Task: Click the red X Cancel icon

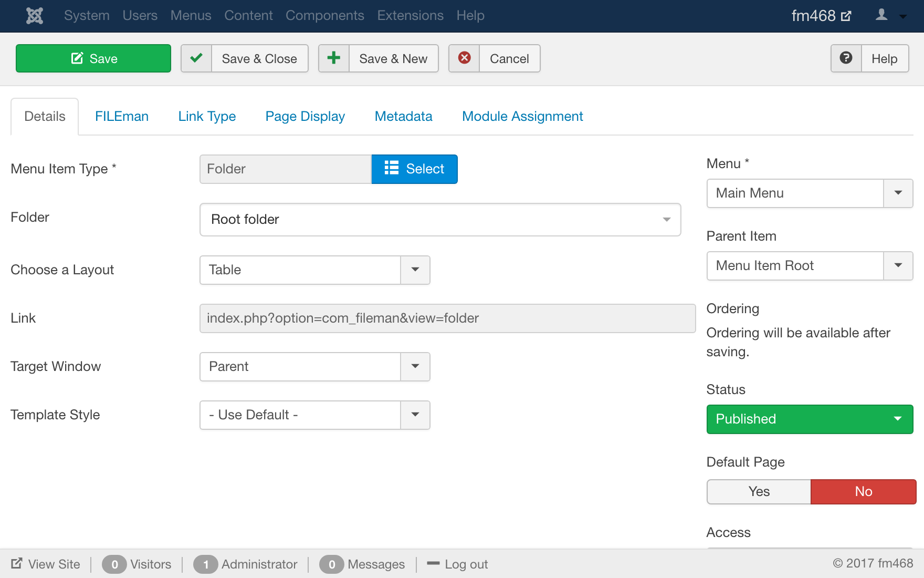Action: tap(464, 58)
